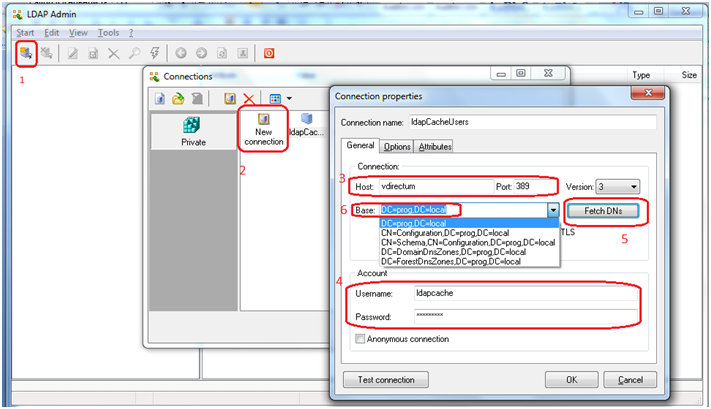This screenshot has width=711, height=409.
Task: Select the New connection item
Action: click(263, 130)
